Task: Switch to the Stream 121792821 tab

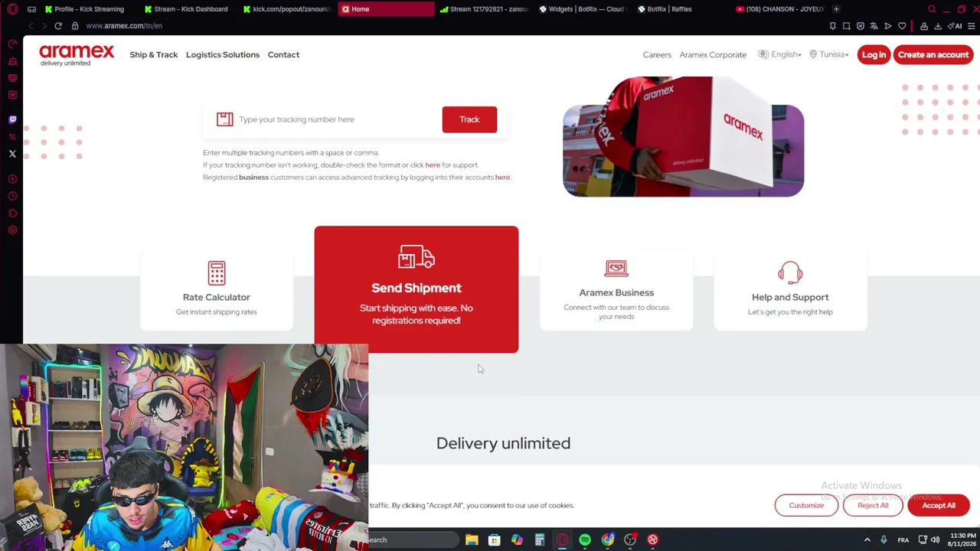Action: 485,9
